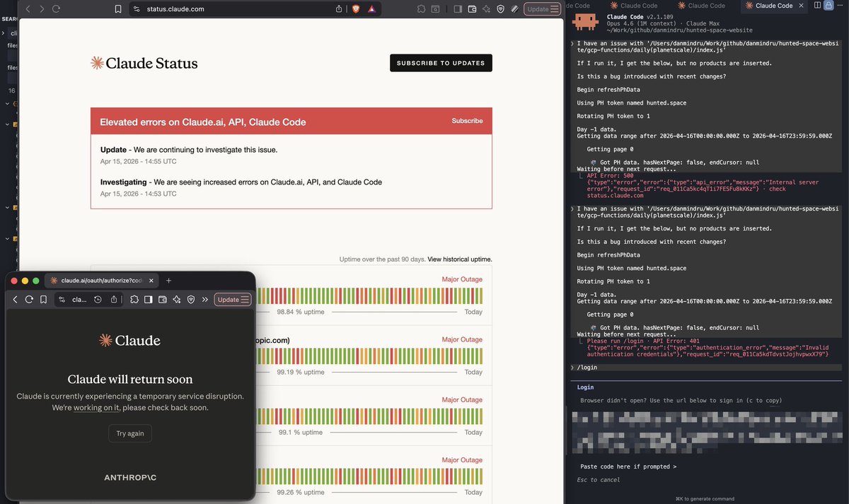Viewport: 849px width, 504px height.
Task: Click Subscribe in the red incident banner
Action: (467, 121)
